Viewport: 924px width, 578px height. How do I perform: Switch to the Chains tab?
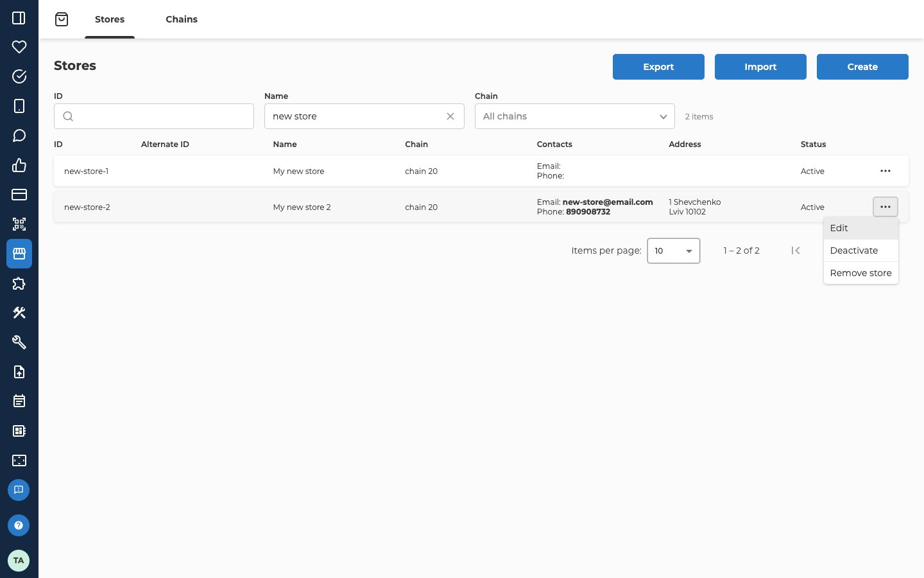[182, 19]
